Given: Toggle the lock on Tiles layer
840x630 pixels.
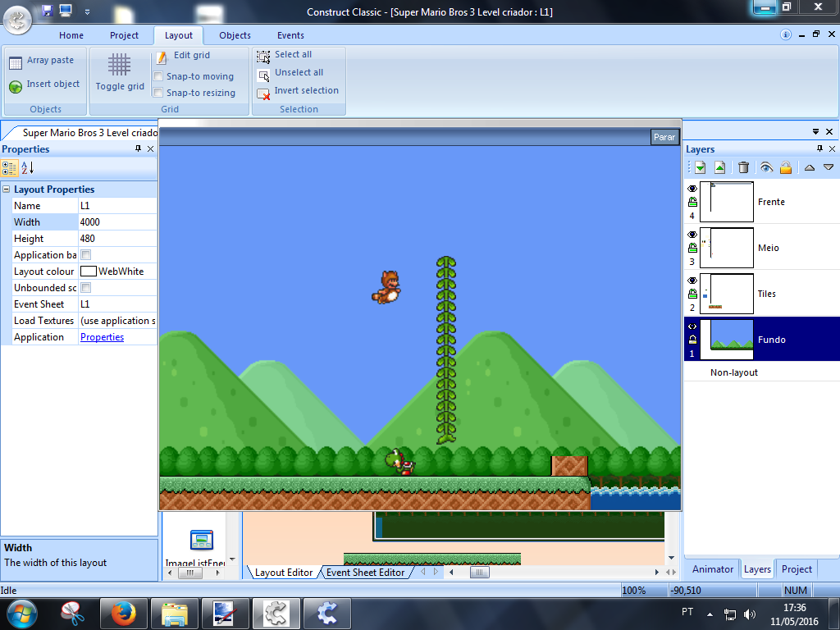Looking at the screenshot, I should click(692, 294).
